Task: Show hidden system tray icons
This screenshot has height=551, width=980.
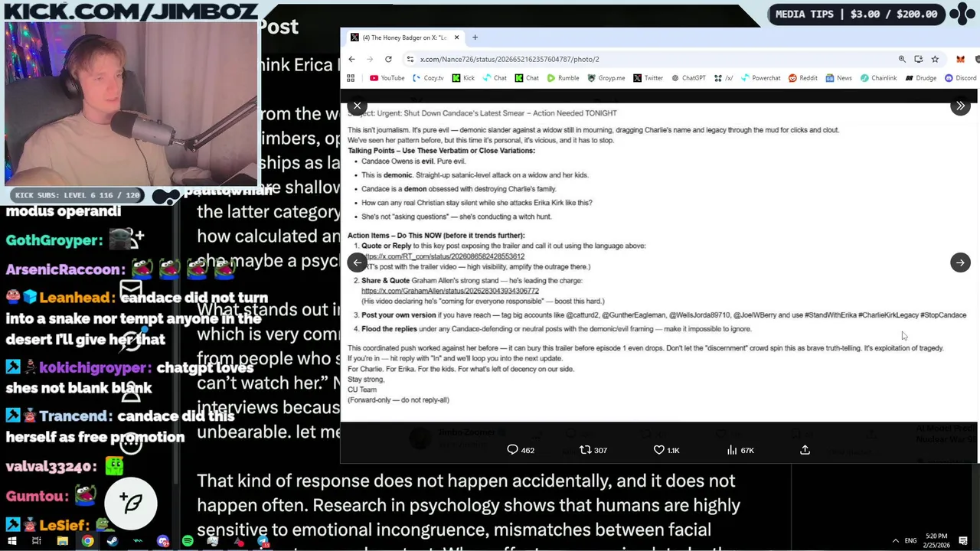Action: coord(895,541)
